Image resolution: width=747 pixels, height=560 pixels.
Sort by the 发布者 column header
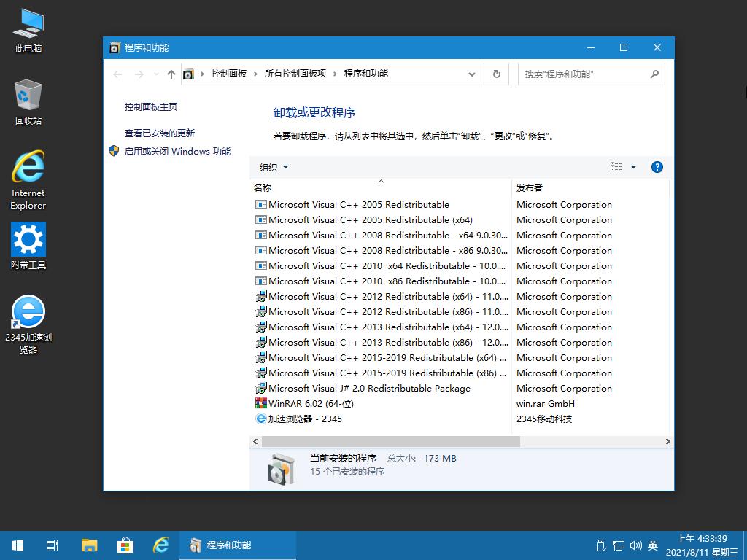pos(590,187)
